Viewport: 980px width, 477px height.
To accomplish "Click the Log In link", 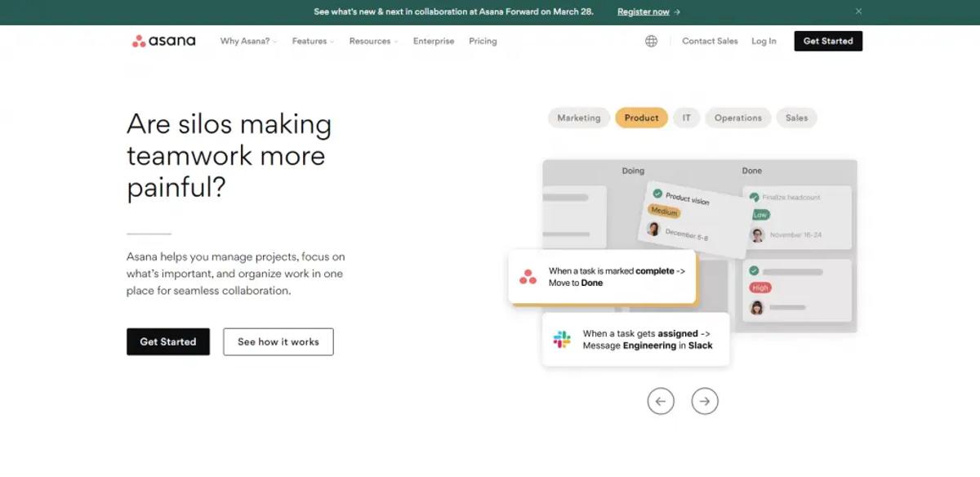I will (x=764, y=41).
